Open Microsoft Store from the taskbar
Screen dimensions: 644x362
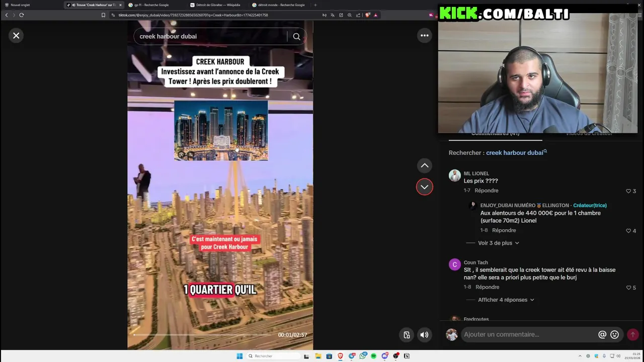click(x=329, y=356)
